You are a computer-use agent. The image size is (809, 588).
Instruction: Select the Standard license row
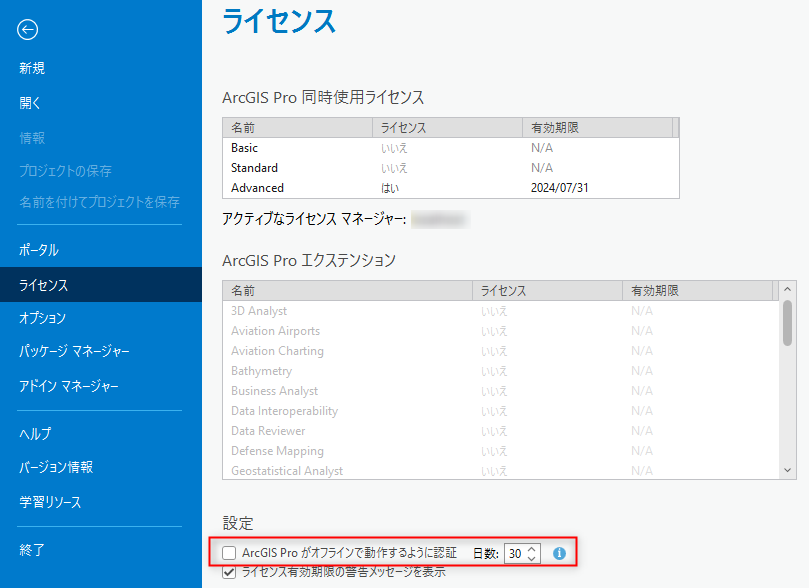coord(450,168)
